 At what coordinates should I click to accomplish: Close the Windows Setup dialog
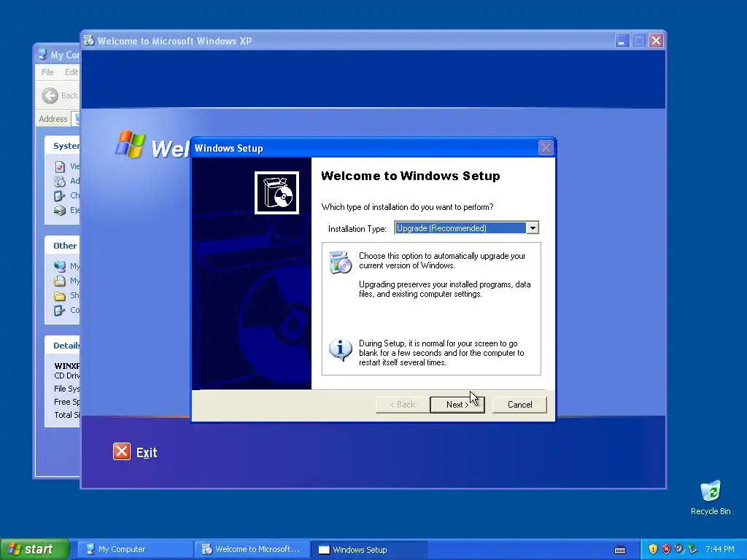tap(546, 148)
